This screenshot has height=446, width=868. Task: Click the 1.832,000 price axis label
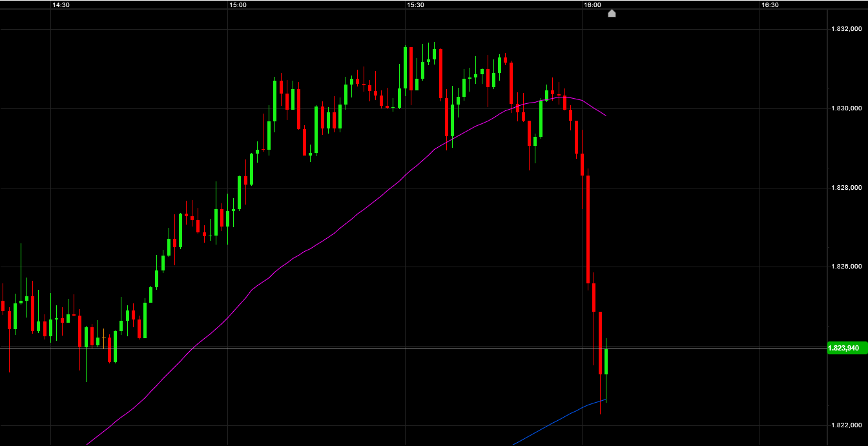click(x=847, y=29)
